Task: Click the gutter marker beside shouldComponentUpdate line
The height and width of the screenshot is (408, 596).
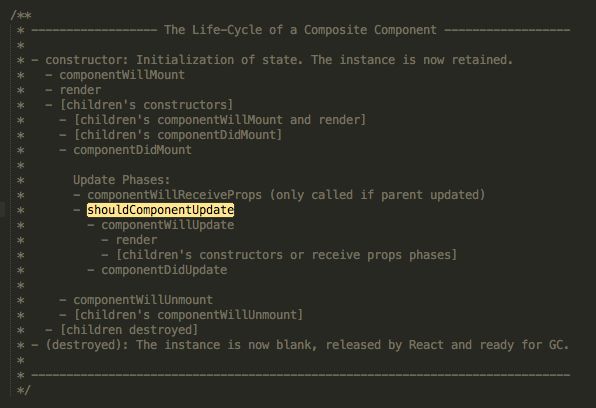Action: click(x=2, y=210)
